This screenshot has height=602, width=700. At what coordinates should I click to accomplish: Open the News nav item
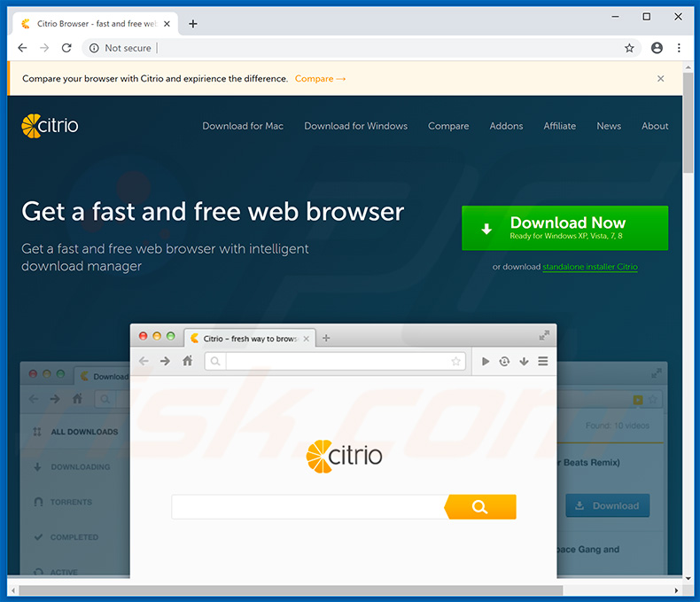point(609,126)
